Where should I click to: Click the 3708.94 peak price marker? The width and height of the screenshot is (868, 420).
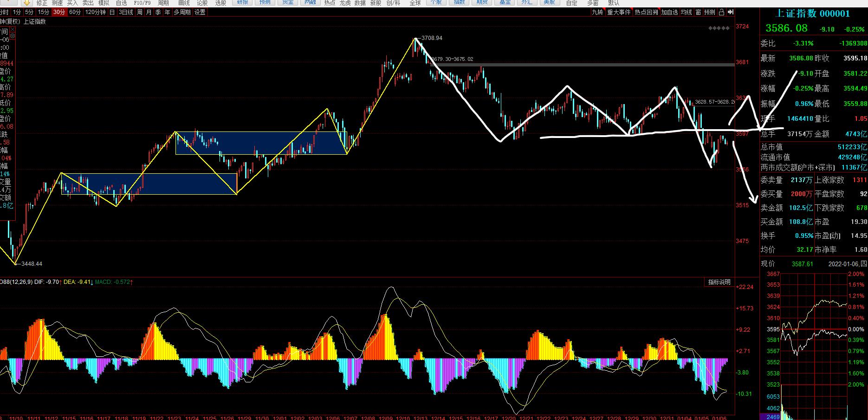(431, 38)
